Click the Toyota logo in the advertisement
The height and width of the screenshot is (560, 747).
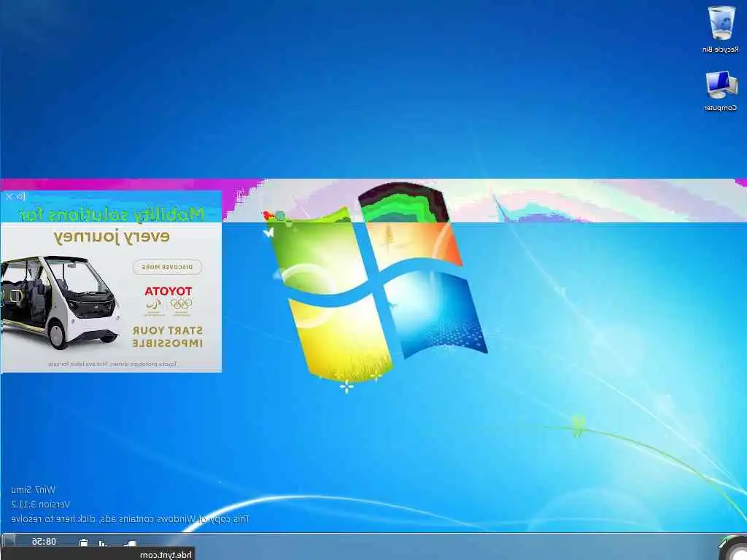tap(169, 291)
